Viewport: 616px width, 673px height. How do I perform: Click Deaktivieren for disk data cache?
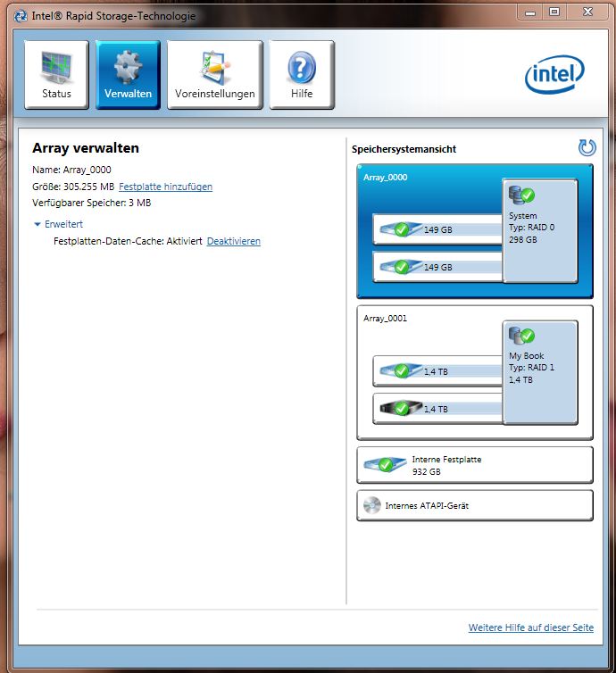(x=234, y=241)
